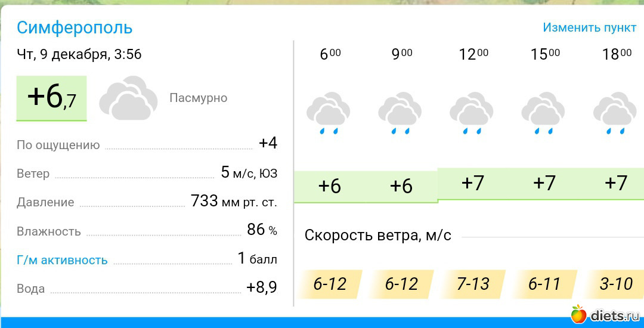The width and height of the screenshot is (644, 328).
Task: Click the 7-13 wind speed badge
Action: (x=473, y=284)
